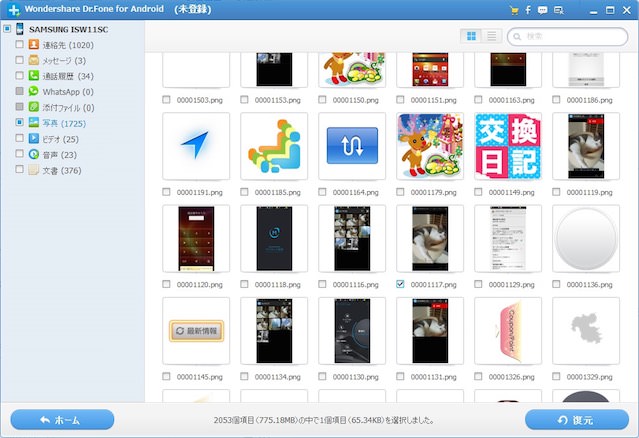
Task: Click the WhatsApp logo icon
Action: coord(34,91)
